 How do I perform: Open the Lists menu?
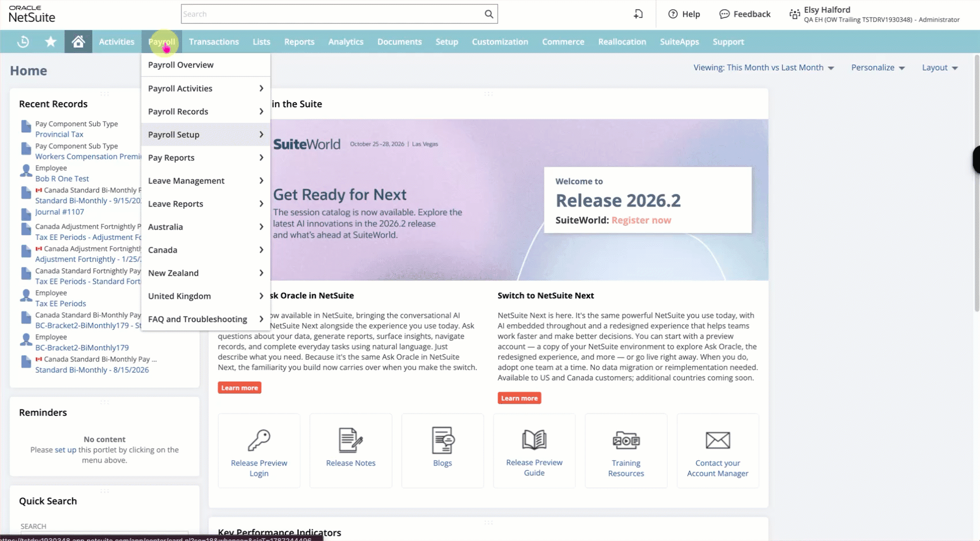[261, 42]
